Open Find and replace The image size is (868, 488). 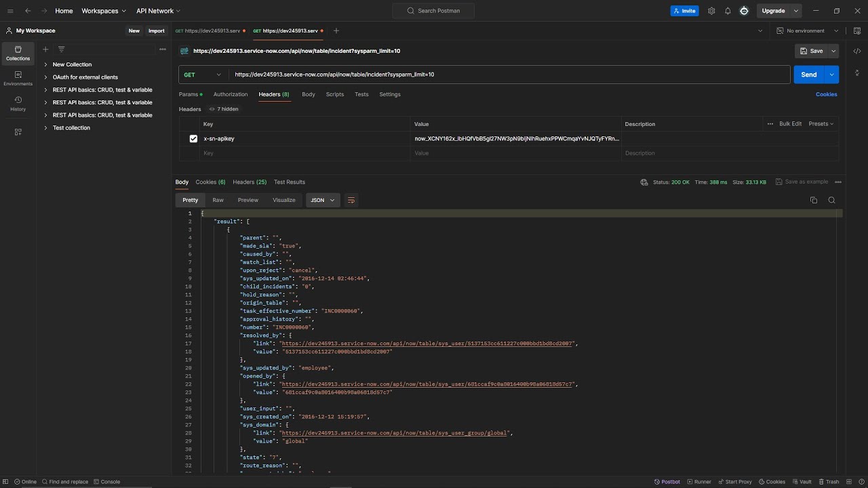[64, 482]
